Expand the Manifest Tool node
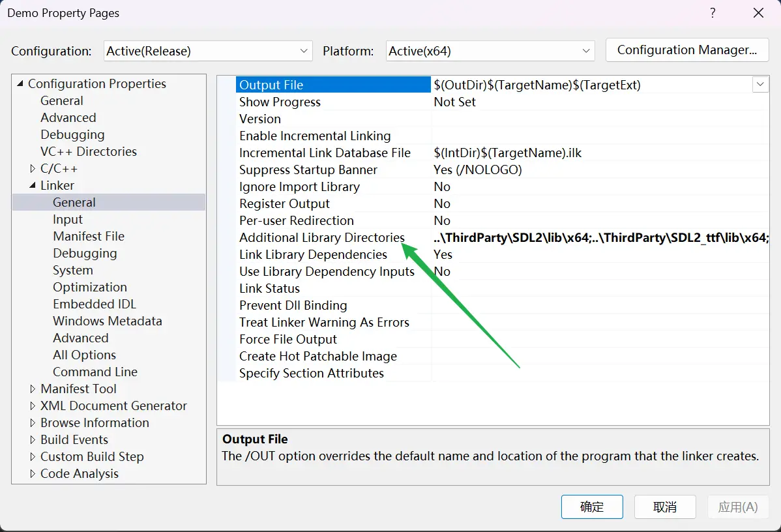The width and height of the screenshot is (781, 532). pos(33,389)
